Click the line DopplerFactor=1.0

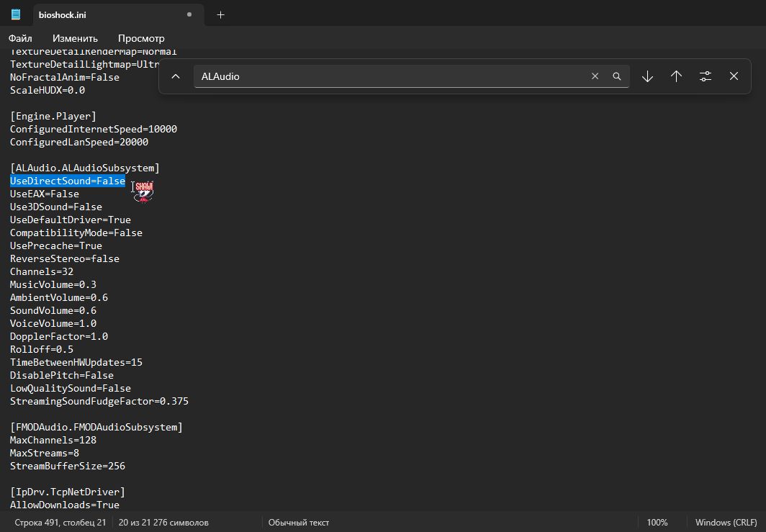[58, 336]
